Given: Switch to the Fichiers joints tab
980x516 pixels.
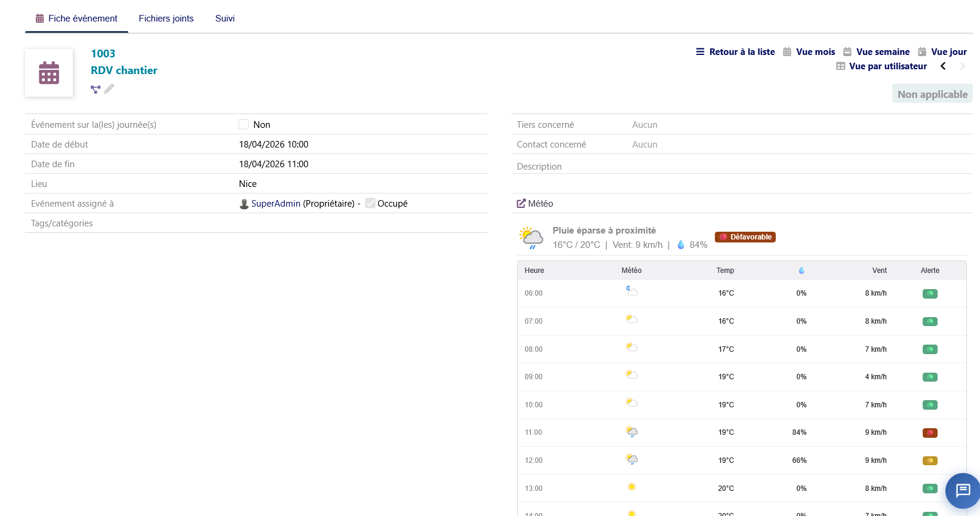Looking at the screenshot, I should (166, 19).
